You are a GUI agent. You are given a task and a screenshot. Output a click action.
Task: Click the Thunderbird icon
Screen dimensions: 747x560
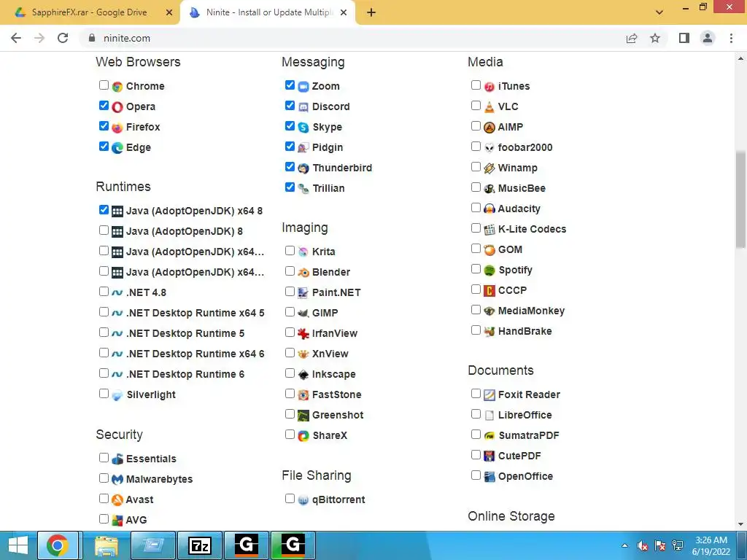click(303, 168)
